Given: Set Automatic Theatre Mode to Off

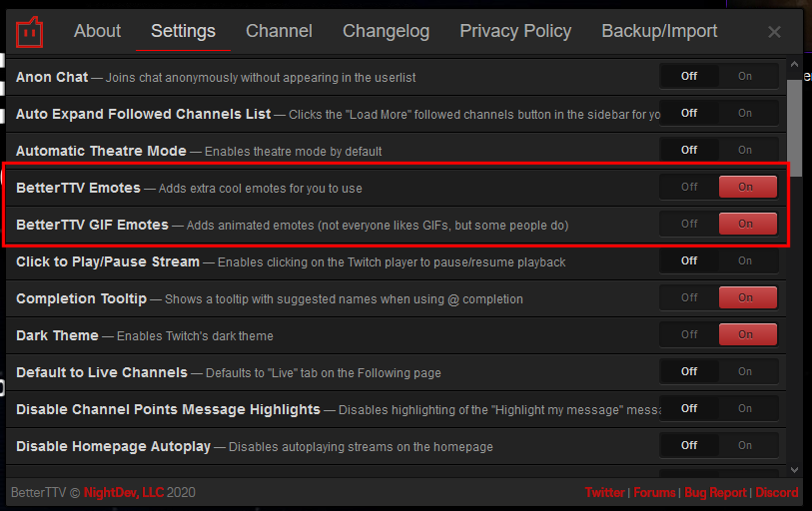Looking at the screenshot, I should (x=689, y=150).
